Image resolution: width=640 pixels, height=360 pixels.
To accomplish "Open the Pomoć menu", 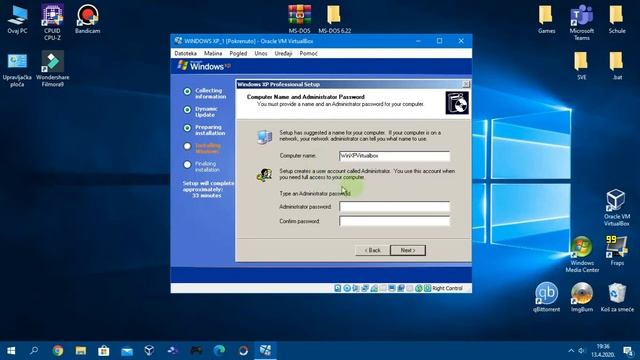I will click(308, 53).
